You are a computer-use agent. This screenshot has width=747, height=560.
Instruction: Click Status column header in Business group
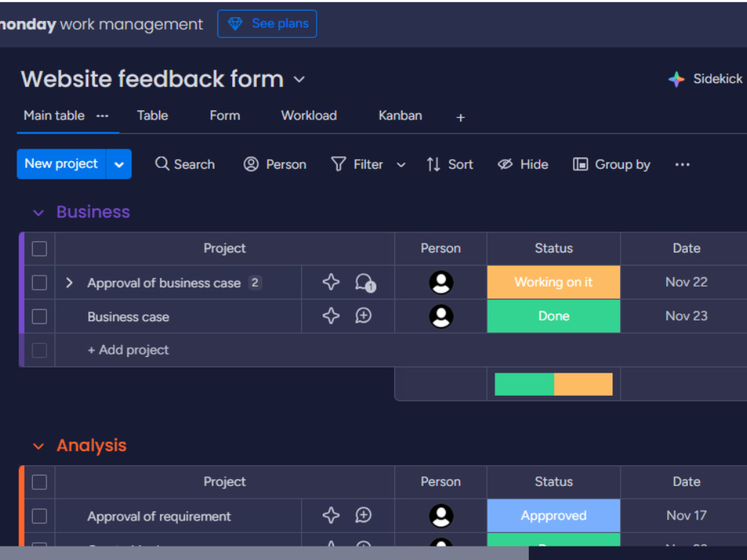coord(554,249)
